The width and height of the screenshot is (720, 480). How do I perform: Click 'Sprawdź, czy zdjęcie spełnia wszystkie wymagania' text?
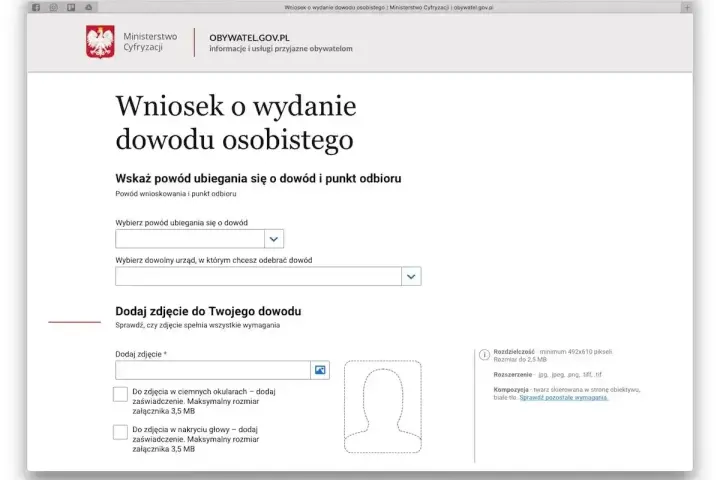[197, 325]
